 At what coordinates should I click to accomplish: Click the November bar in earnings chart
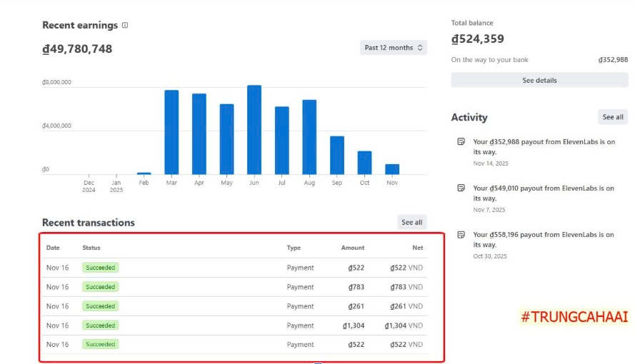392,169
